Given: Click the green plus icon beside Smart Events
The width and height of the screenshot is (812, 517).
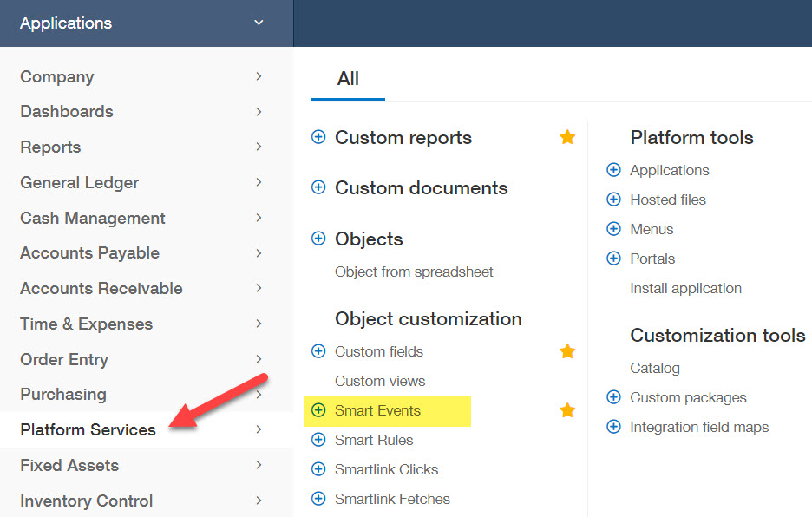Looking at the screenshot, I should click(x=318, y=410).
